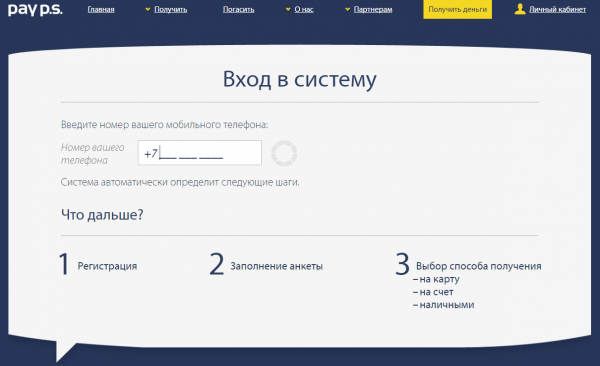Image resolution: width=600 pixels, height=366 pixels.
Task: Expand the О нас dropdown arrow
Action: tap(288, 9)
